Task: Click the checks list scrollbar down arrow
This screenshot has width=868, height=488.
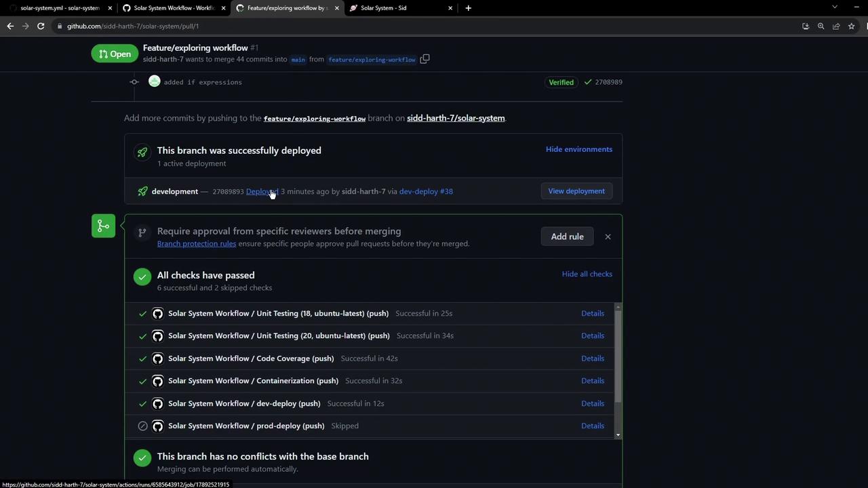Action: coord(618,434)
